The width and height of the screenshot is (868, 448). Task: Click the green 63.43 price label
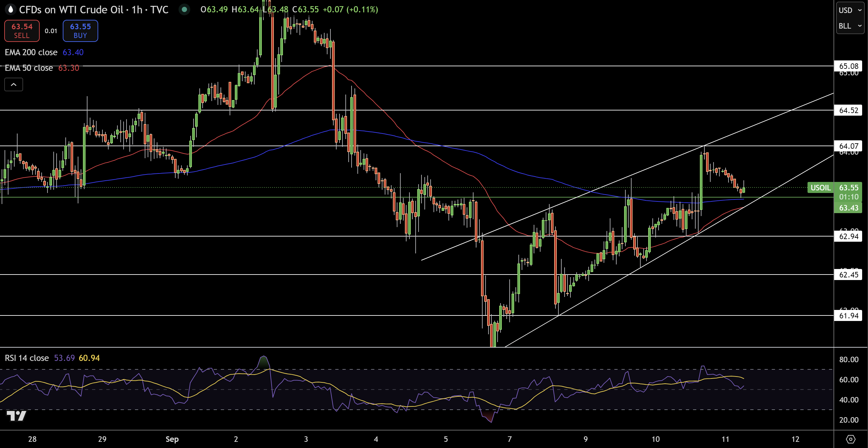point(848,208)
